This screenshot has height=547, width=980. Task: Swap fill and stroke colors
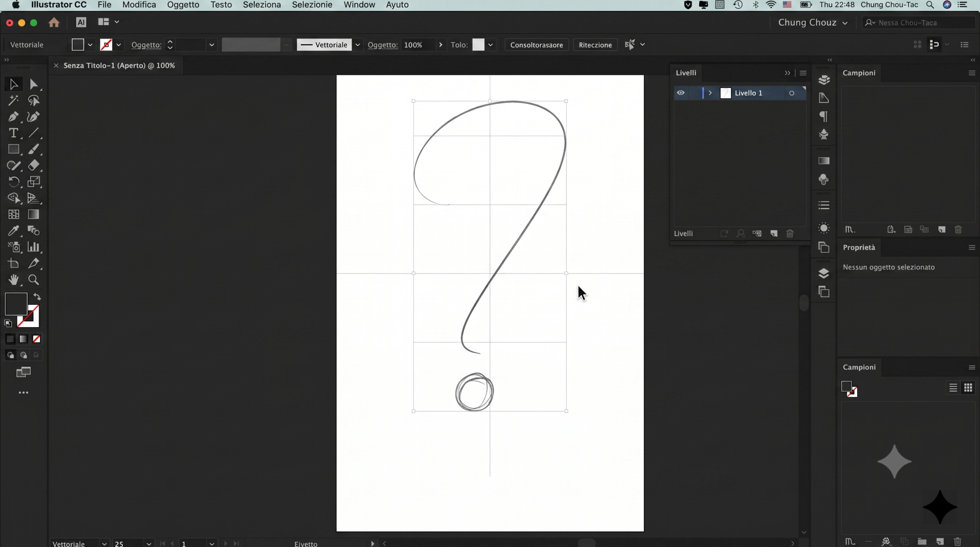tap(37, 297)
